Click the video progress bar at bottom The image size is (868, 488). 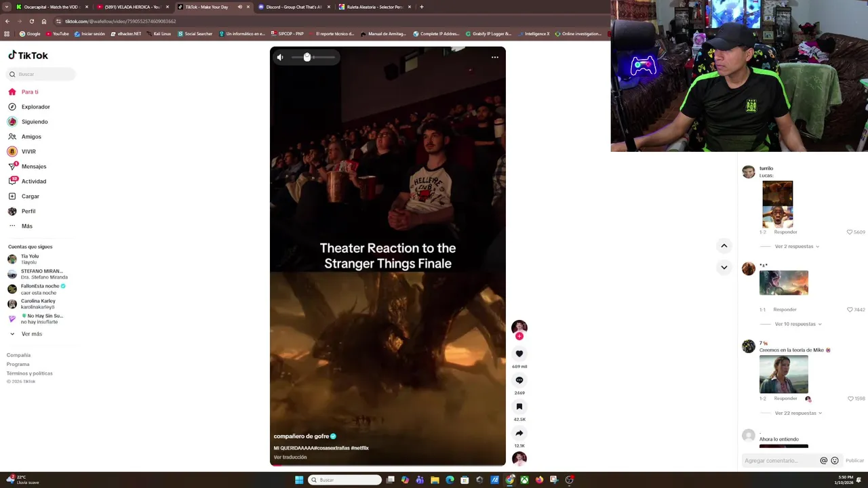388,465
